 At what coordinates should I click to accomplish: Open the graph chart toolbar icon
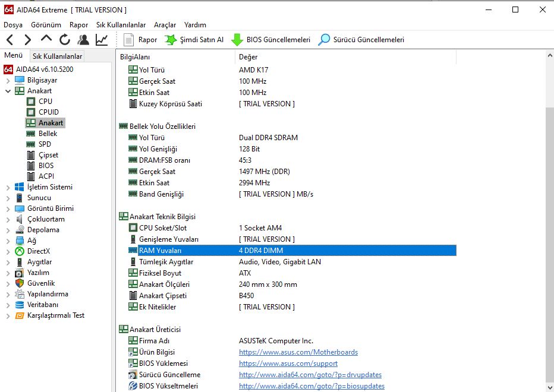(x=102, y=40)
